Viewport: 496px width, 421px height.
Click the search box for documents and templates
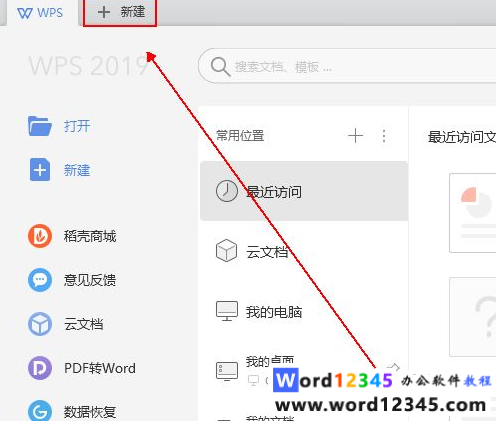click(347, 66)
